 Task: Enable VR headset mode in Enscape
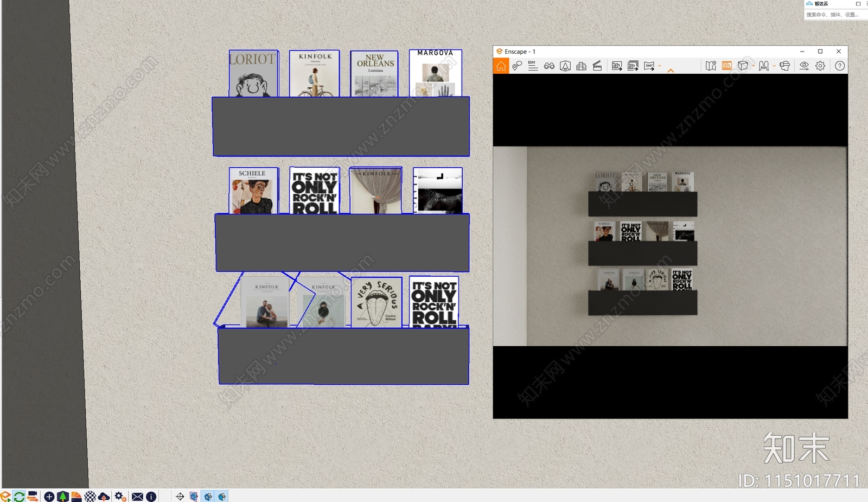click(784, 66)
